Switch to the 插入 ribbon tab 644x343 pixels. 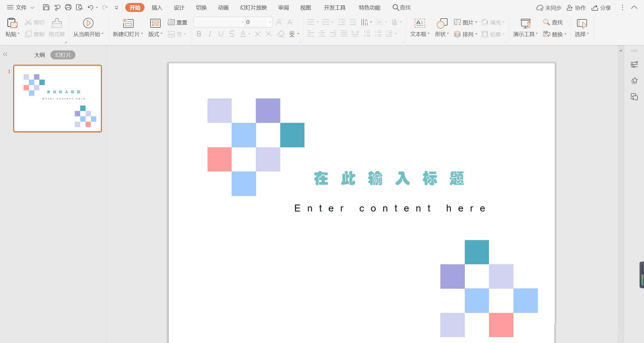tap(157, 8)
